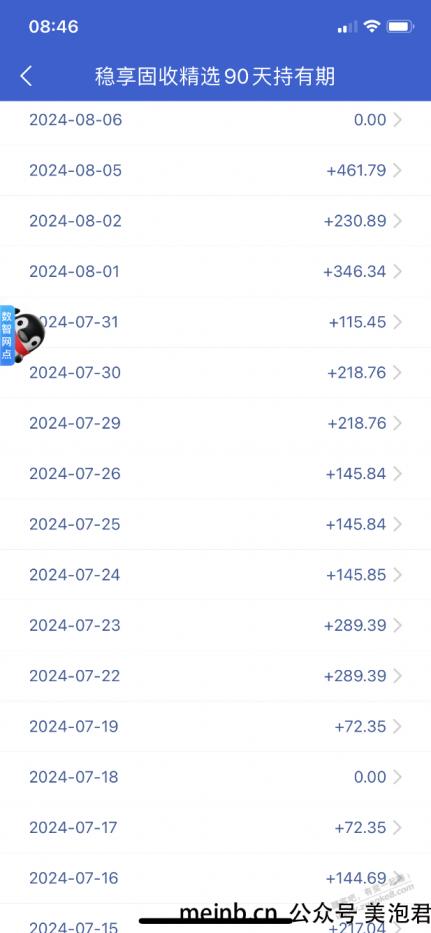Screen dimensions: 431x933
Task: Tap the Wi-Fi status icon
Action: [372, 26]
